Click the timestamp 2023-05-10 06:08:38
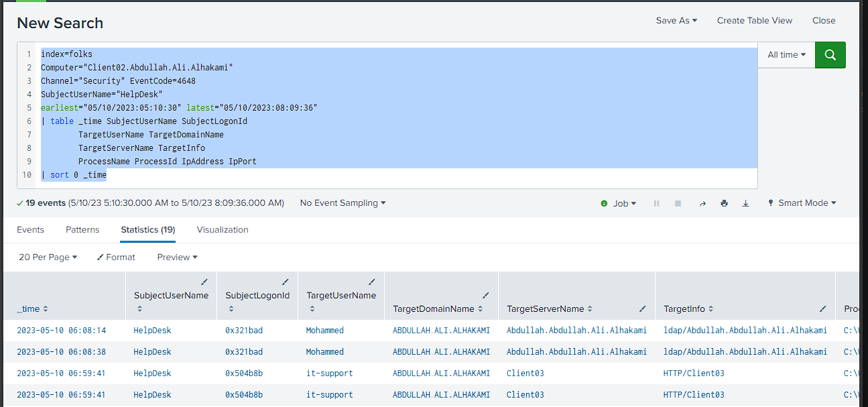 point(61,352)
